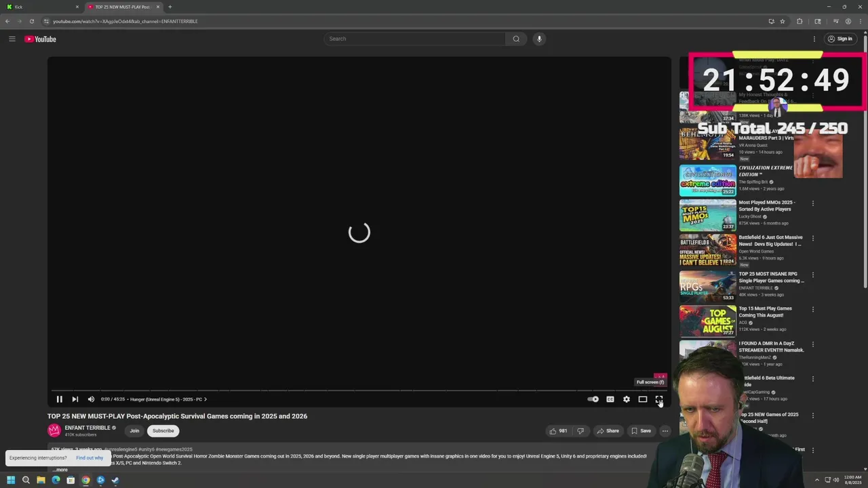The width and height of the screenshot is (868, 488).
Task: Open options for Top 15 Must Play Games
Action: [x=813, y=310]
